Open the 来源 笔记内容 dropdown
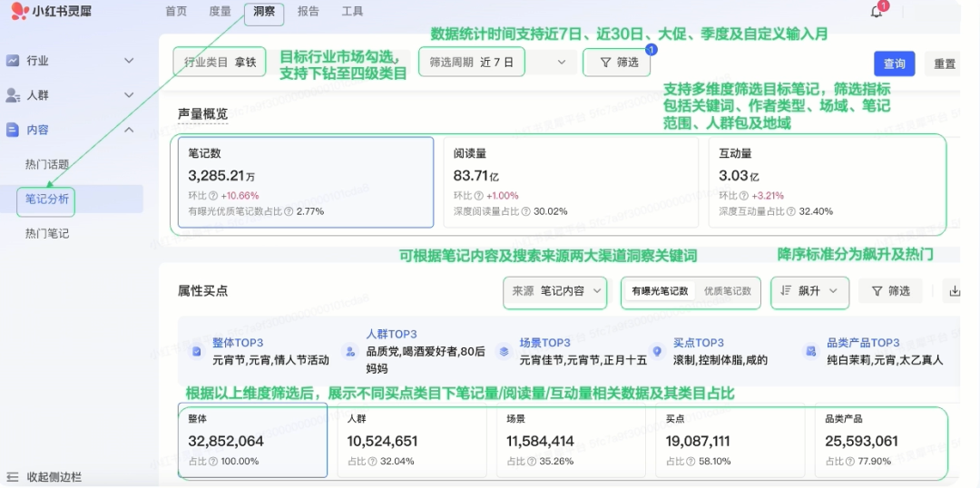980x488 pixels. tap(555, 291)
